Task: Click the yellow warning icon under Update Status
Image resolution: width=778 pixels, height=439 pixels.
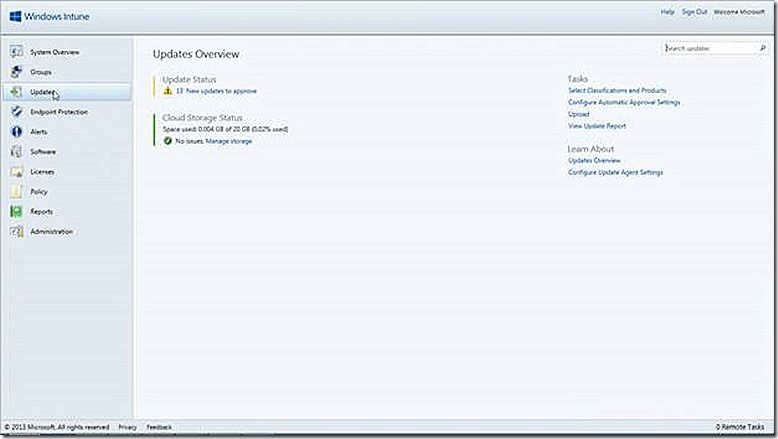Action: coord(168,91)
